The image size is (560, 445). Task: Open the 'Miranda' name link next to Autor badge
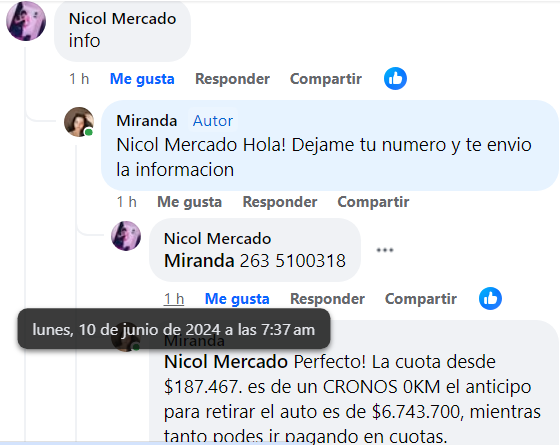click(147, 121)
